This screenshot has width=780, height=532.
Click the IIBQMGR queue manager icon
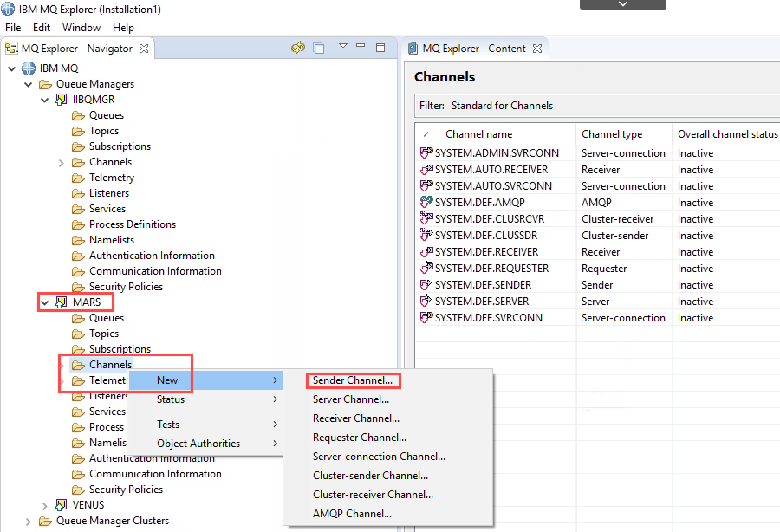[x=62, y=100]
